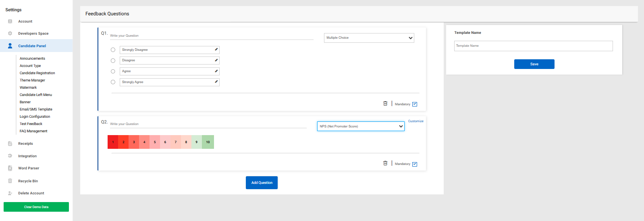Click pencil icon beside Strongly Disagree option
Screen dimensions: 644x221
(216, 50)
